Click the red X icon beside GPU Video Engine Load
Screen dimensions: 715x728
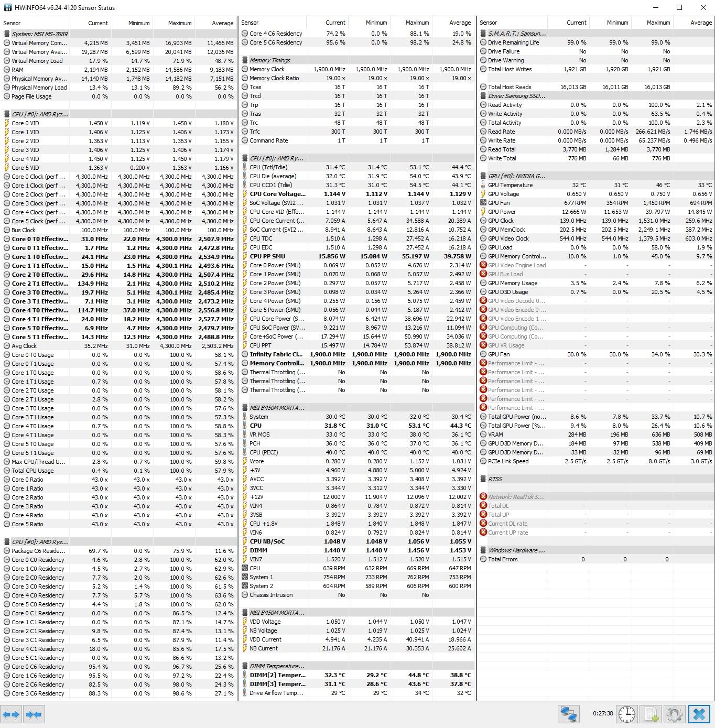pos(483,265)
